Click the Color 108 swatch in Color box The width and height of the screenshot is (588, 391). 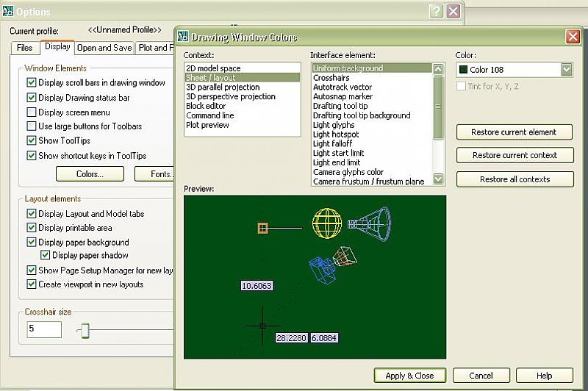[464, 70]
